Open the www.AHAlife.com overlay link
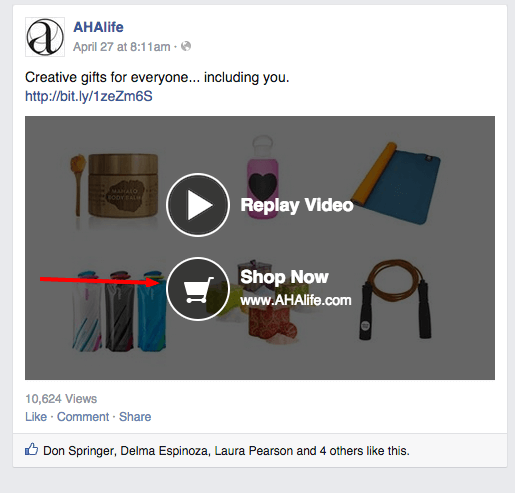Screen dimensions: 515x493 coord(296,300)
